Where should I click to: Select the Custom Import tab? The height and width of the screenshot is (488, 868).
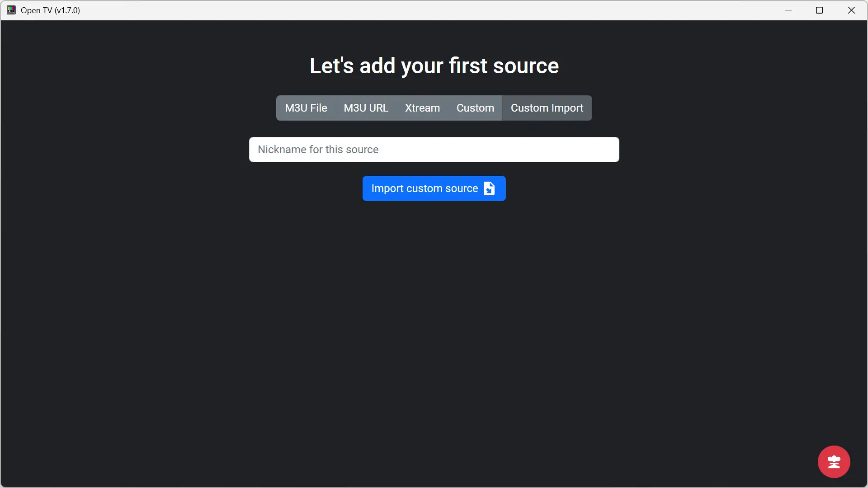[547, 108]
